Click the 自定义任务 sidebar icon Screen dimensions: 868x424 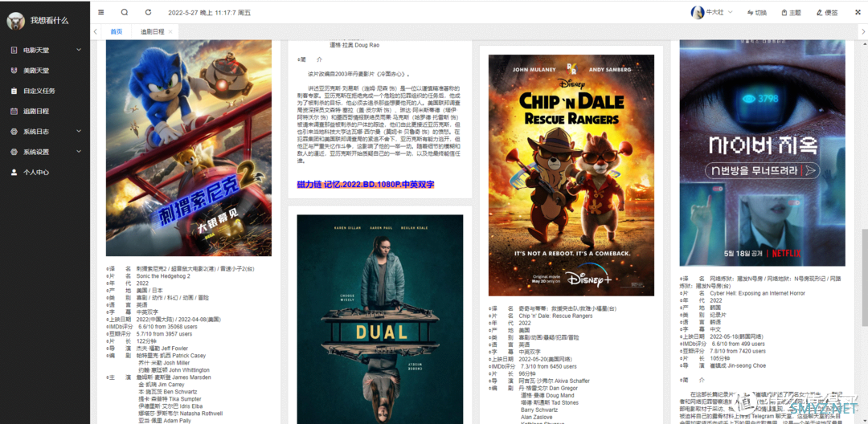14,91
